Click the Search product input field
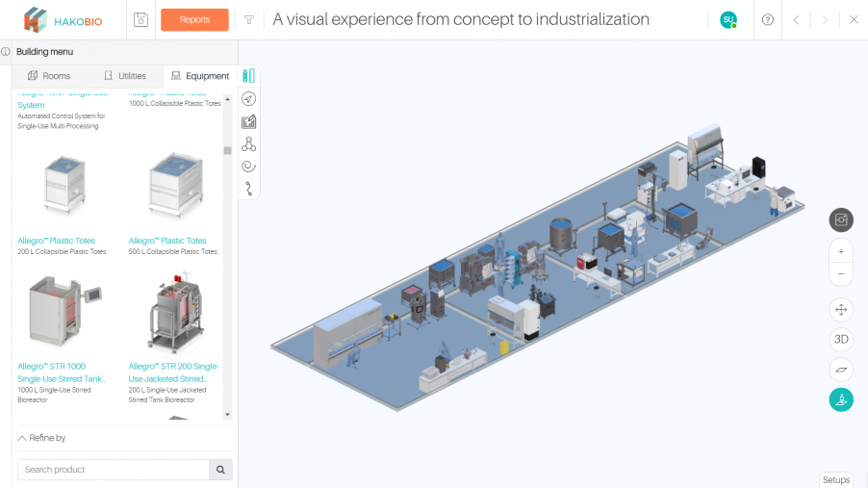The image size is (868, 488). click(114, 470)
